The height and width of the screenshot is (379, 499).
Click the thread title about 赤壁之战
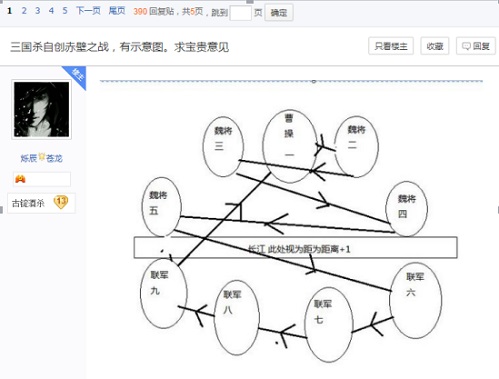click(x=120, y=47)
